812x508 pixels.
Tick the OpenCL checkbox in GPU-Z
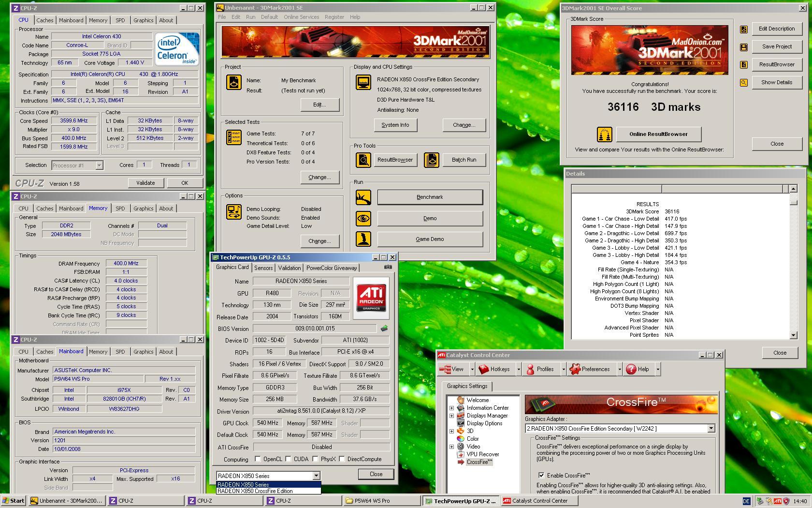coord(258,459)
